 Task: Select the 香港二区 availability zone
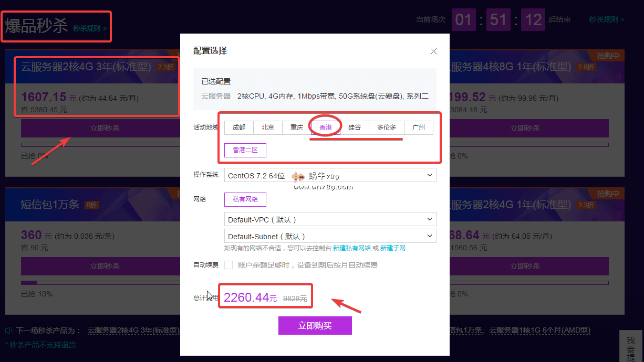[245, 150]
